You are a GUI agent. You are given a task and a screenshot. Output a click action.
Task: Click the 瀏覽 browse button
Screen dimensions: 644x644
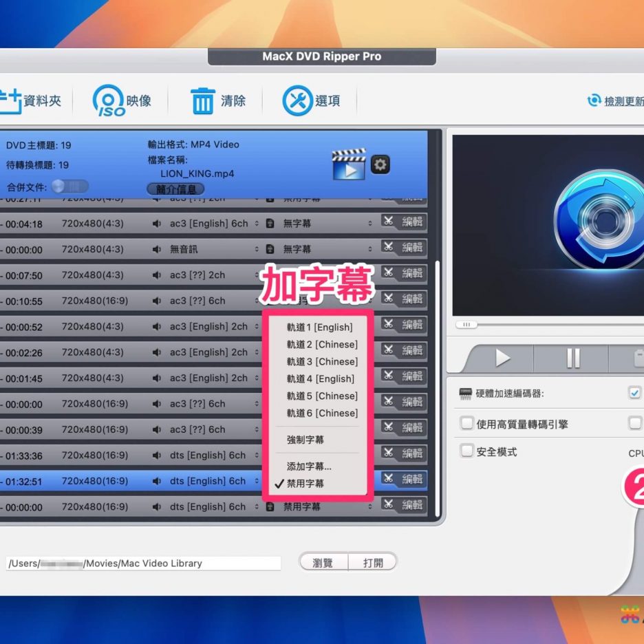click(323, 563)
